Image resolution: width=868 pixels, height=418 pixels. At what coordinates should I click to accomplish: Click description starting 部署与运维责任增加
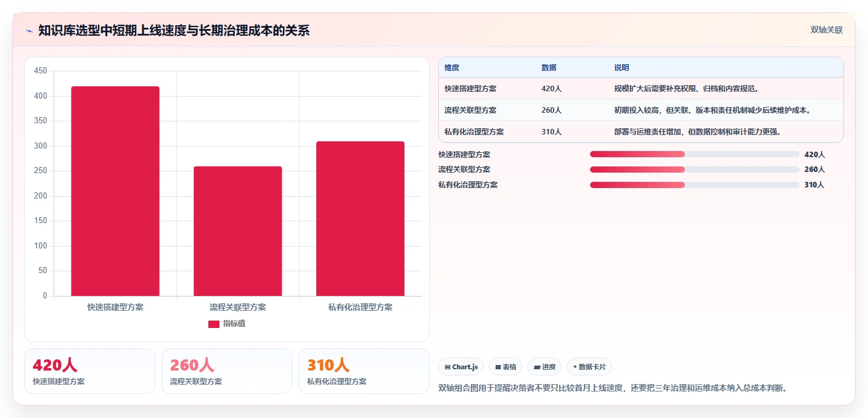click(x=698, y=131)
